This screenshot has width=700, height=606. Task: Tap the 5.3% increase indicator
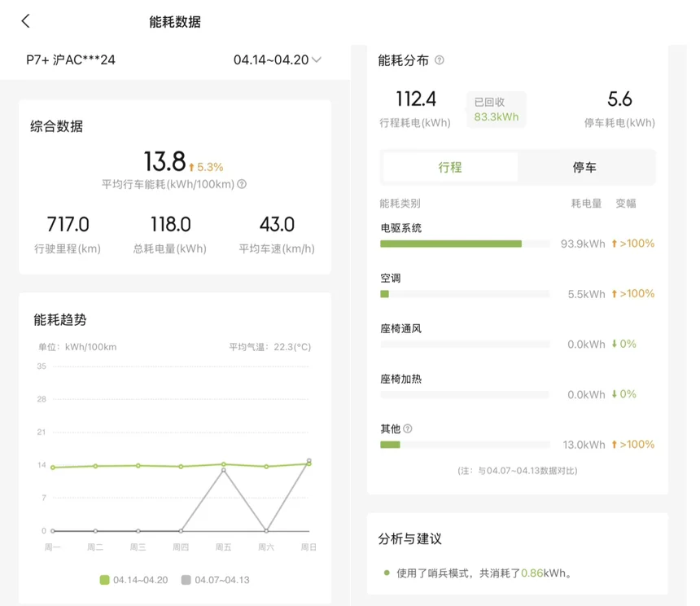pos(206,167)
